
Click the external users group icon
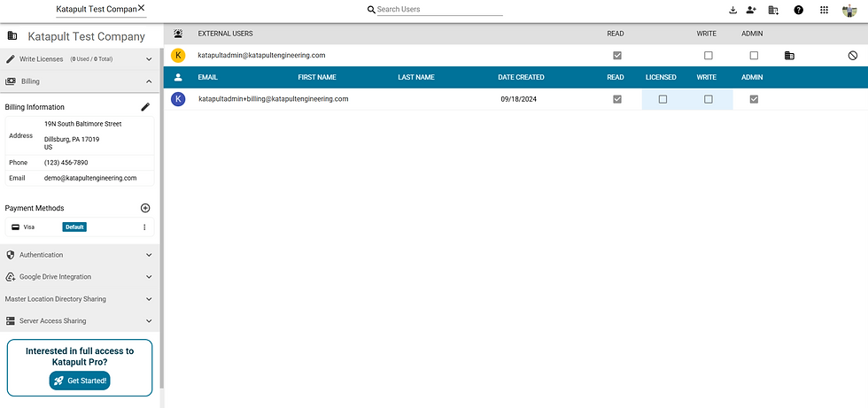[178, 33]
